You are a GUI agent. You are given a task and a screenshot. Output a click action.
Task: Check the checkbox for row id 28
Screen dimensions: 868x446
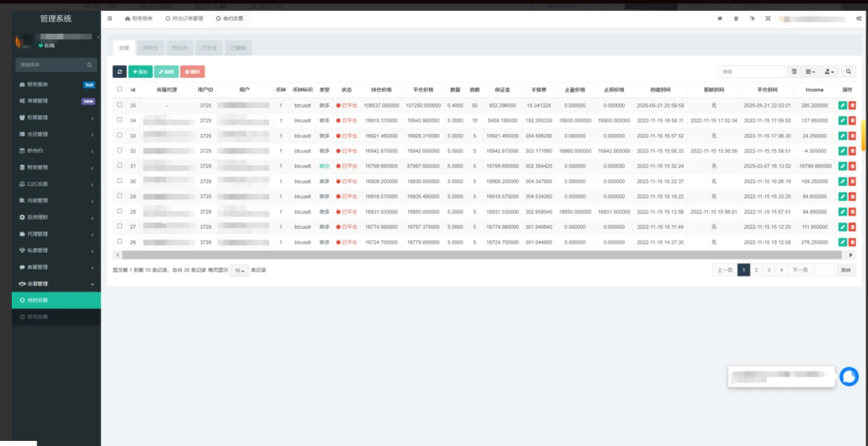(x=120, y=211)
